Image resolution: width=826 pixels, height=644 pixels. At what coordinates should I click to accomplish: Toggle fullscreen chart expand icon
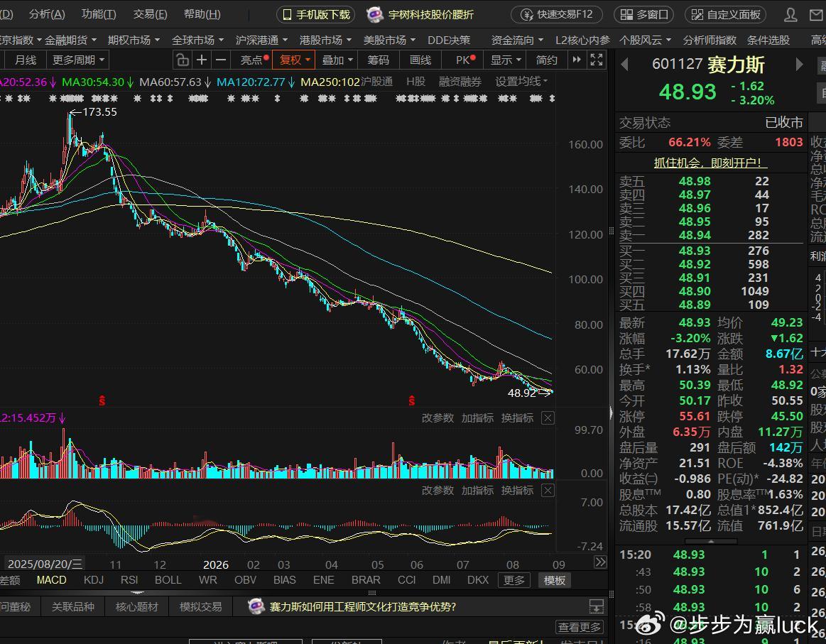click(x=597, y=60)
